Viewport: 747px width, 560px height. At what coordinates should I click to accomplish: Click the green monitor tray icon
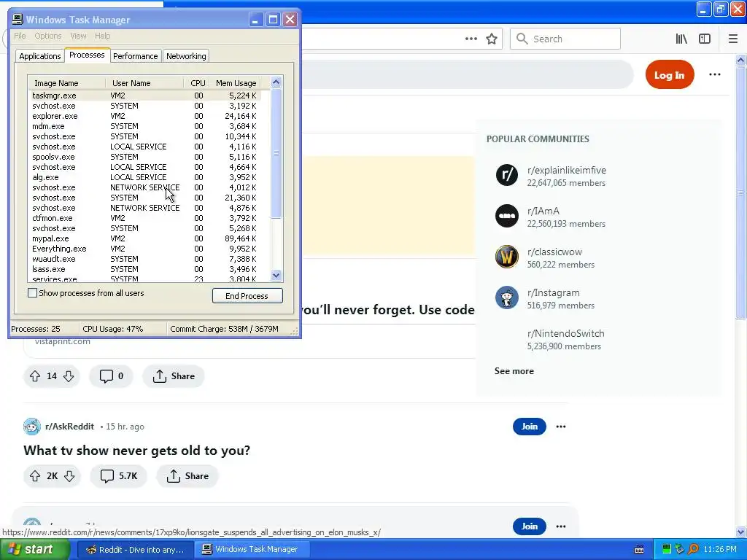coord(667,550)
